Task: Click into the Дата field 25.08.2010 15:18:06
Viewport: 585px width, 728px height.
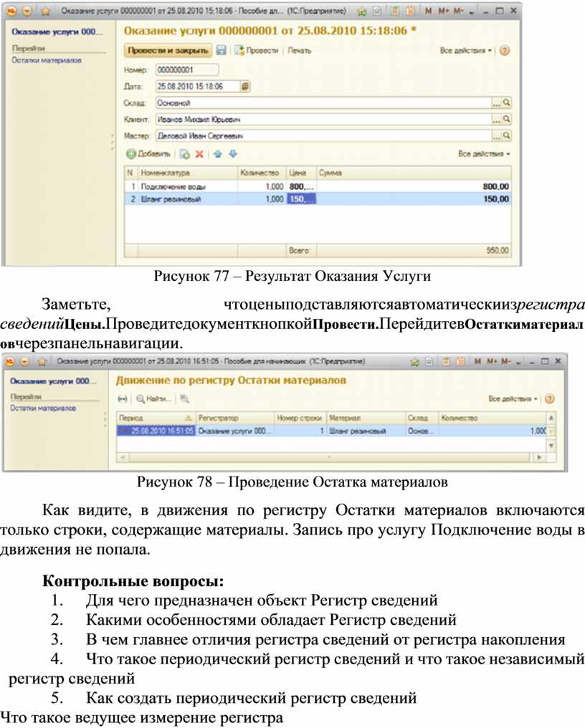Action: tap(198, 87)
